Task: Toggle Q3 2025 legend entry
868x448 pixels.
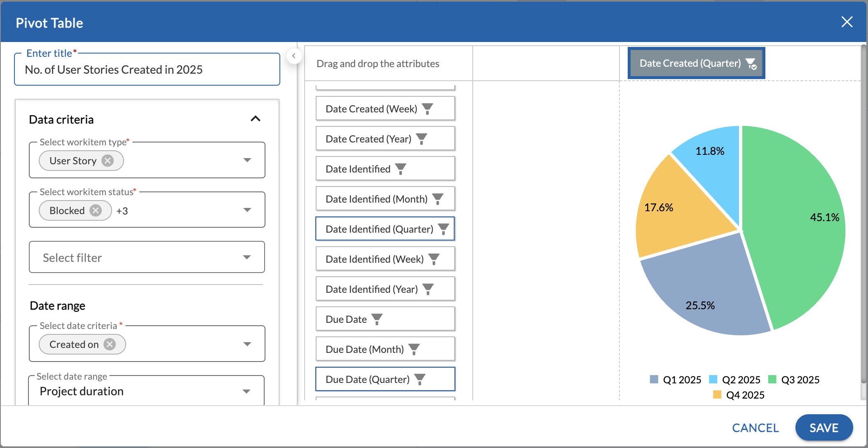Action: click(794, 380)
